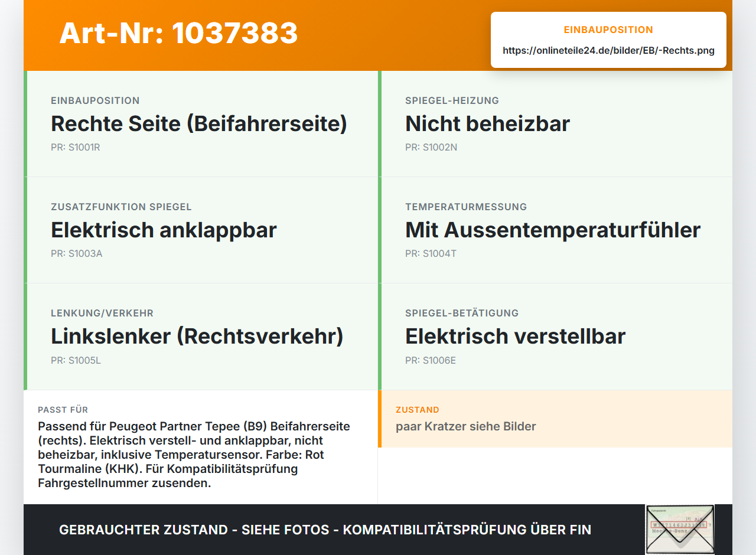Click the SPIEGEL-HEIZUNG label
This screenshot has width=756, height=555.
[452, 100]
